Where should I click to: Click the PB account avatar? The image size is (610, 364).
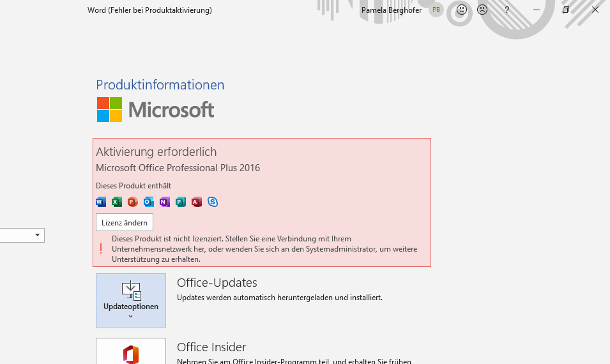point(436,10)
